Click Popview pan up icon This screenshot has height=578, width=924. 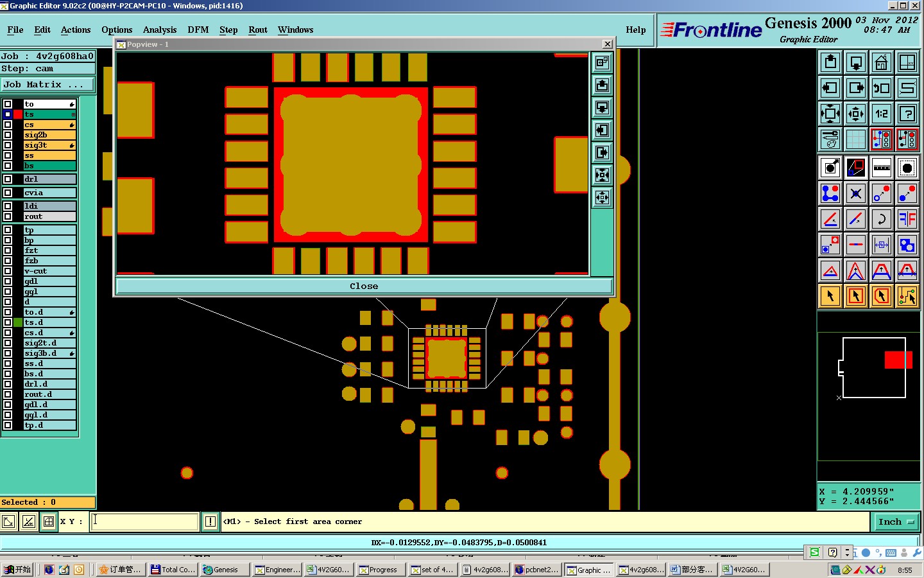tap(602, 85)
